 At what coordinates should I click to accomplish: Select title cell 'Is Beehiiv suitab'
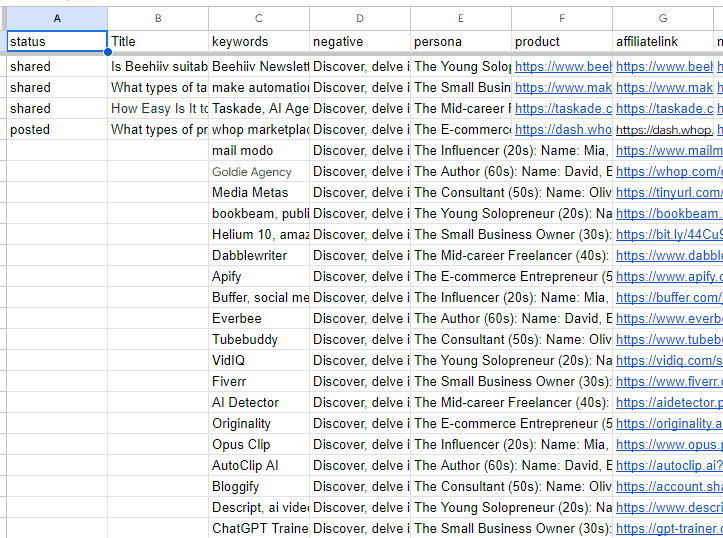[158, 66]
